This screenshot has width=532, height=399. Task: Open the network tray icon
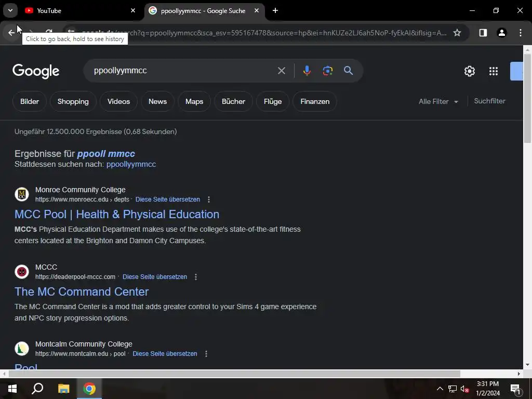click(x=453, y=389)
